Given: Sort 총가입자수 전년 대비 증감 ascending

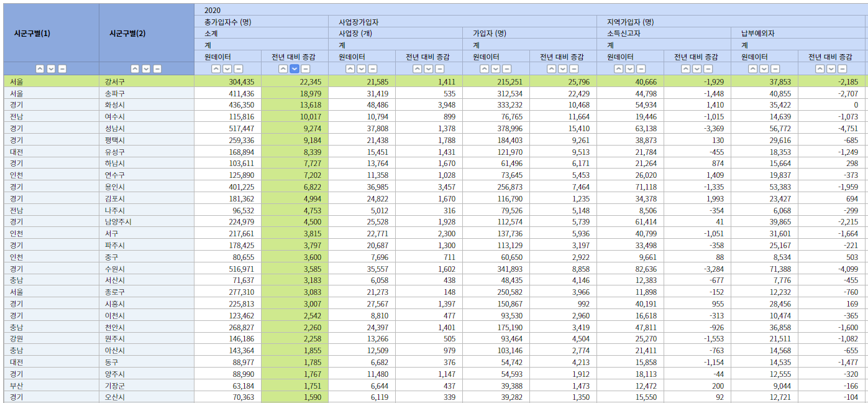Looking at the screenshot, I should 283,69.
